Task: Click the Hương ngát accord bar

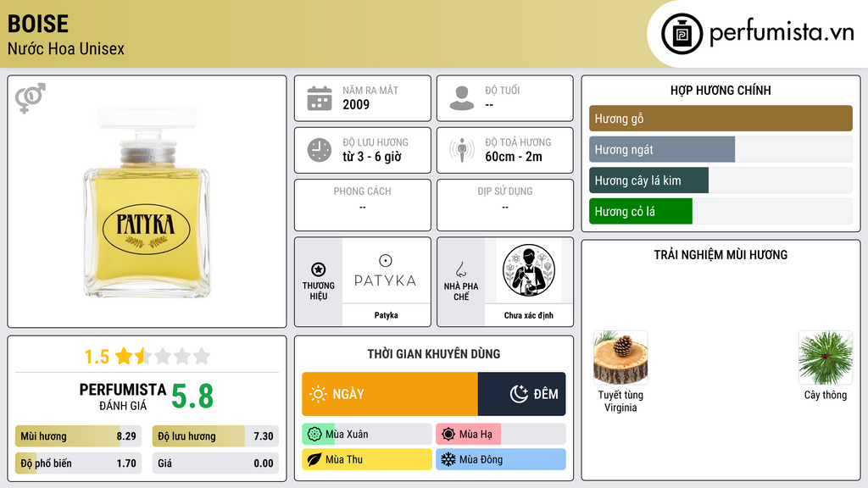Action: (x=721, y=149)
